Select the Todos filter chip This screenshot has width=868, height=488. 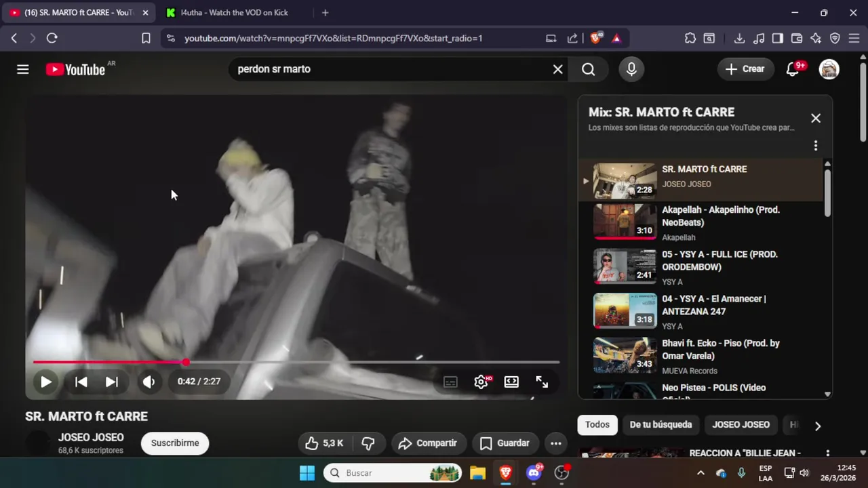(597, 425)
